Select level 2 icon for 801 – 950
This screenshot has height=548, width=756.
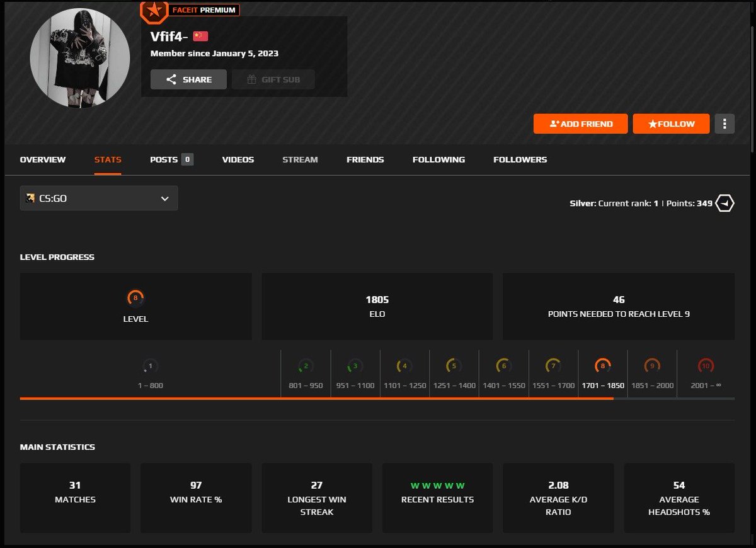click(x=306, y=365)
